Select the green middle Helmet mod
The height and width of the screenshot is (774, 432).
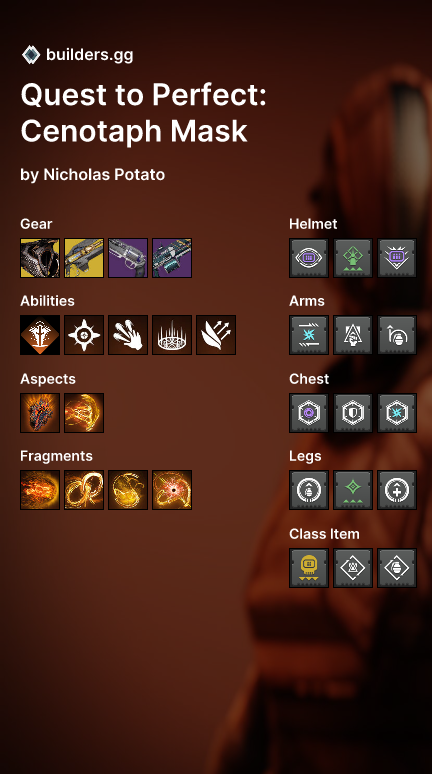coord(353,258)
